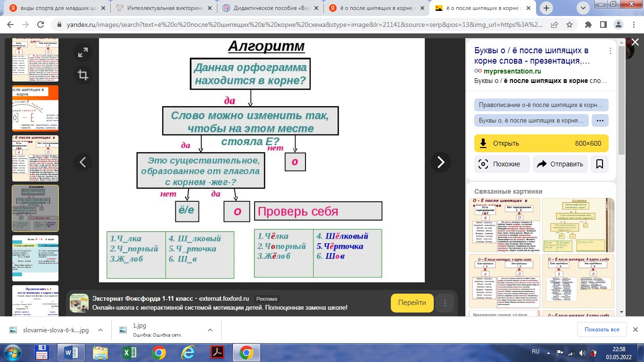Click 'Перейти' ad button
The width and height of the screenshot is (644, 362).
tap(412, 303)
